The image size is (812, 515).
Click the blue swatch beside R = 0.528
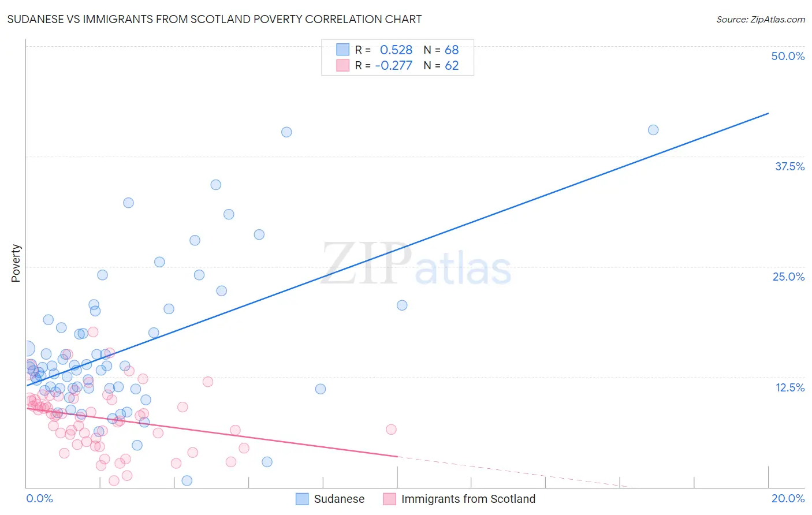[x=343, y=50]
